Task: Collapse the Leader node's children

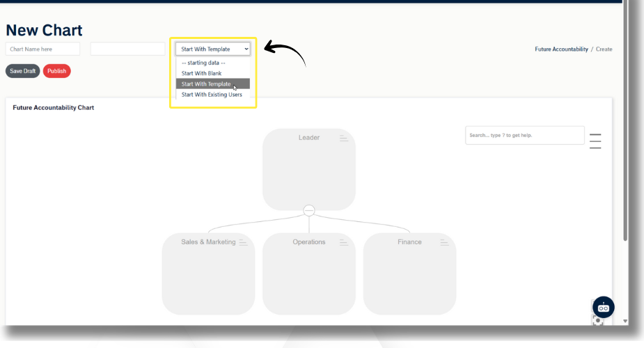Action: click(x=309, y=210)
